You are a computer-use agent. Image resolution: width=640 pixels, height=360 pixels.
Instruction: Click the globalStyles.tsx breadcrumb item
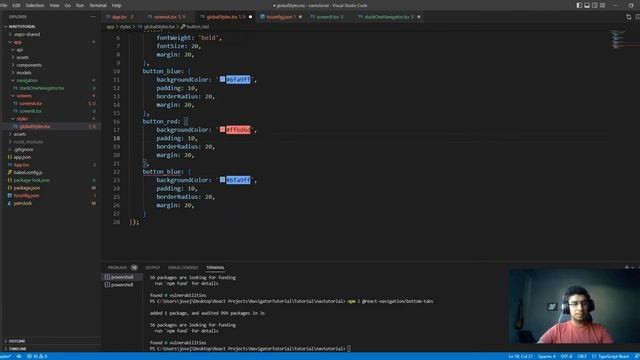click(156, 27)
